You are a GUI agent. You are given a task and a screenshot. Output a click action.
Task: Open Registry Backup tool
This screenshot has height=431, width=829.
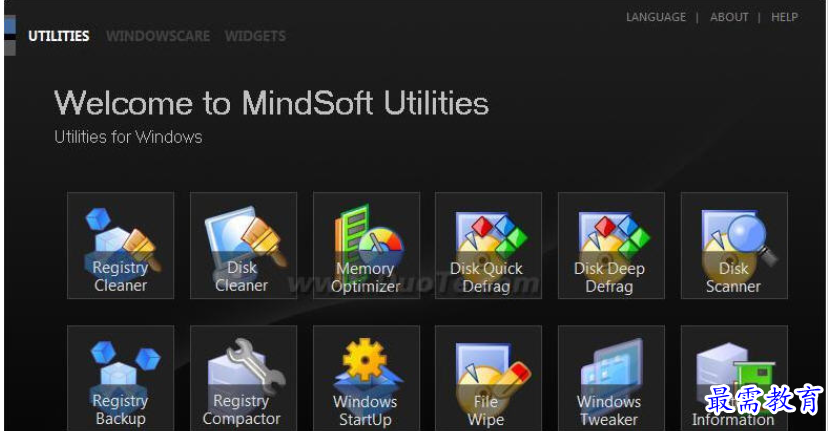121,378
